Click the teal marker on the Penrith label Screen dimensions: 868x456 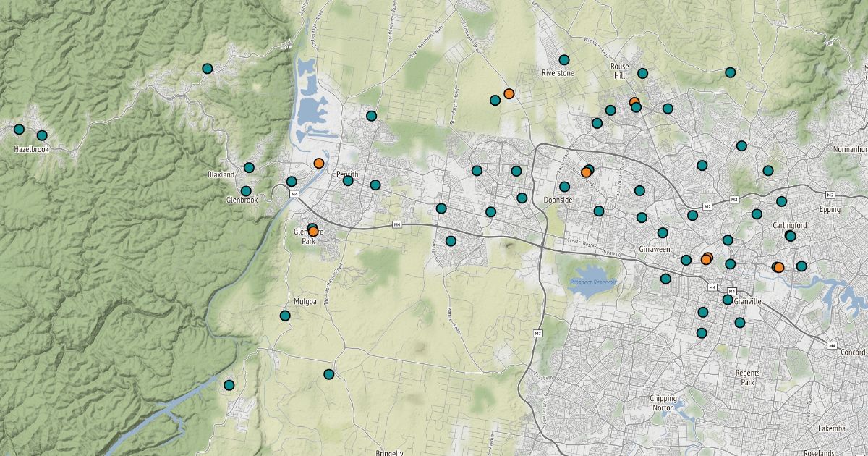pos(348,180)
